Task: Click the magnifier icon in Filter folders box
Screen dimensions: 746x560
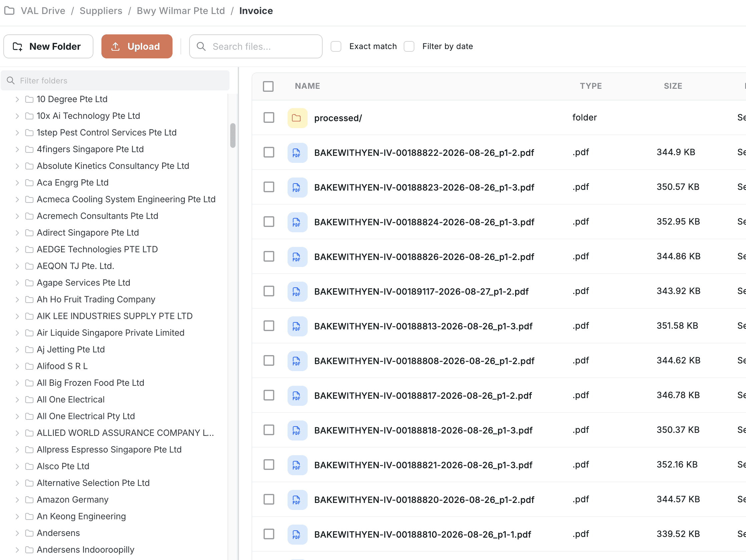Action: tap(11, 81)
